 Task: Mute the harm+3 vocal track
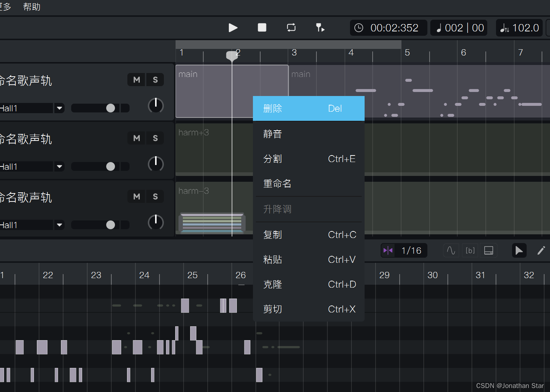point(136,138)
